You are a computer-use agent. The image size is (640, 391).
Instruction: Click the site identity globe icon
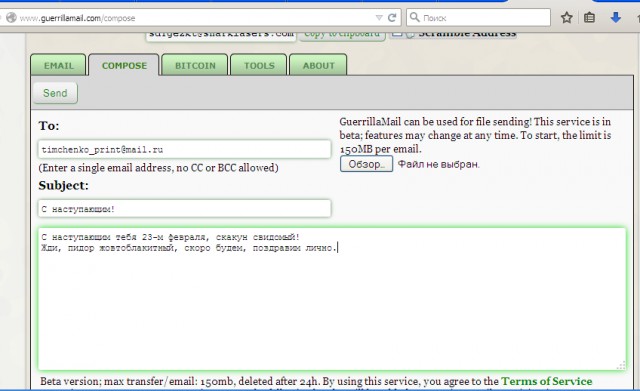(x=11, y=18)
